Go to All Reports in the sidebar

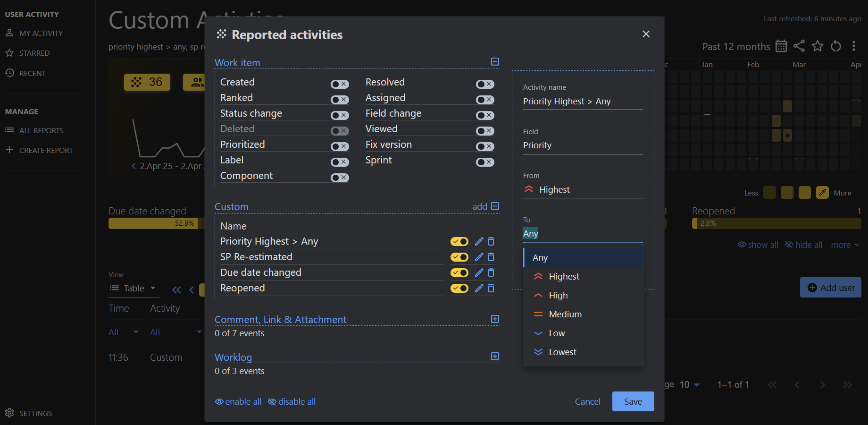(x=41, y=130)
